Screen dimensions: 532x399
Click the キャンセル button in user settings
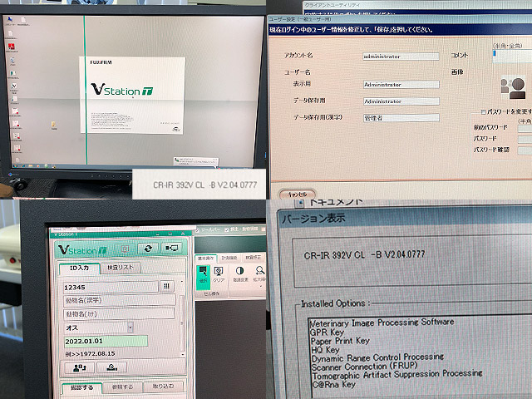point(298,195)
